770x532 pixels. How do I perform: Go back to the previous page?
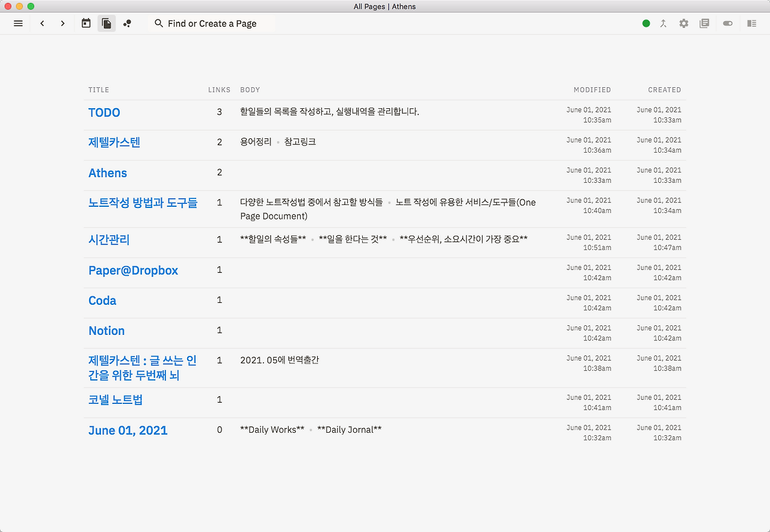click(42, 23)
